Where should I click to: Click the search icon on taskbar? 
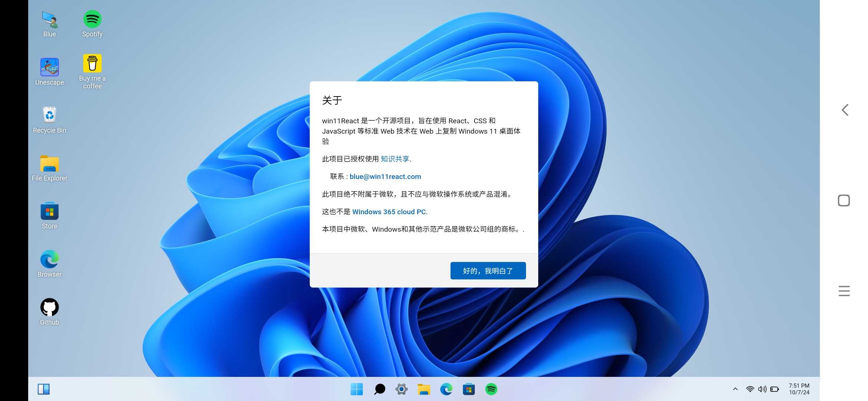[379, 389]
